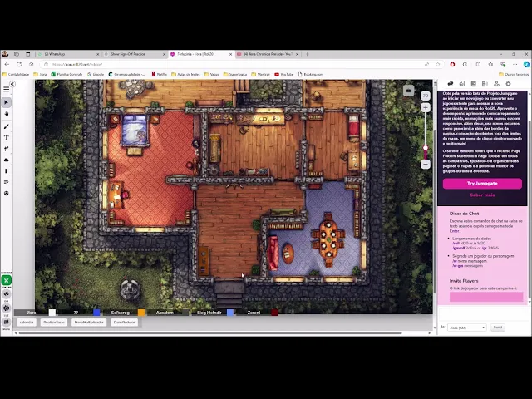Click the orange swatch next to Sofserog
Image resolution: width=532 pixels, height=399 pixels.
coord(141,313)
